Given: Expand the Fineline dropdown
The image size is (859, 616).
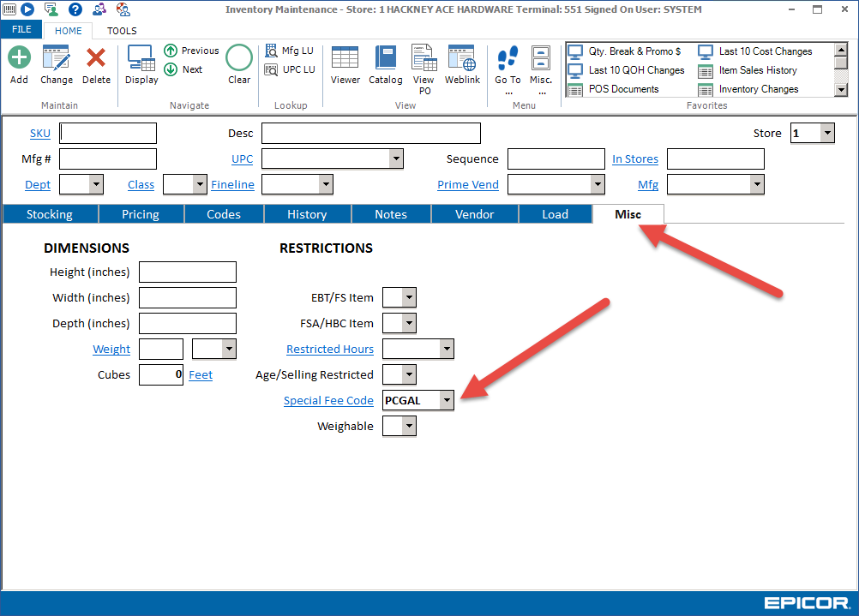Looking at the screenshot, I should click(326, 184).
